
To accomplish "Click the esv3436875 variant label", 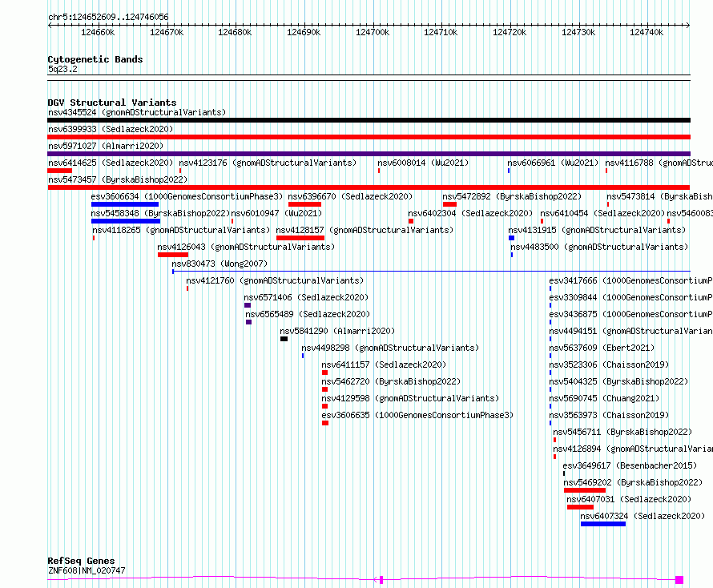I will [630, 314].
